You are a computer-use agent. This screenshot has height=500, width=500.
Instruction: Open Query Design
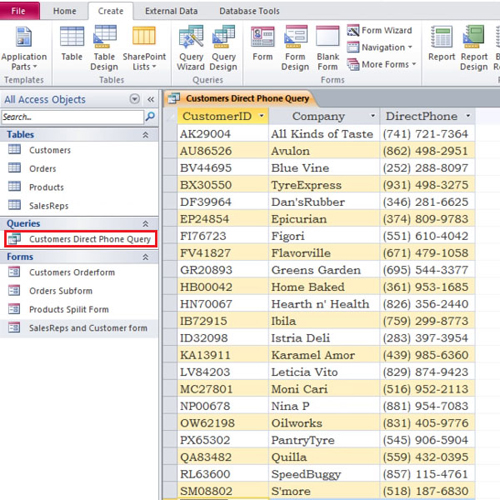click(x=223, y=49)
